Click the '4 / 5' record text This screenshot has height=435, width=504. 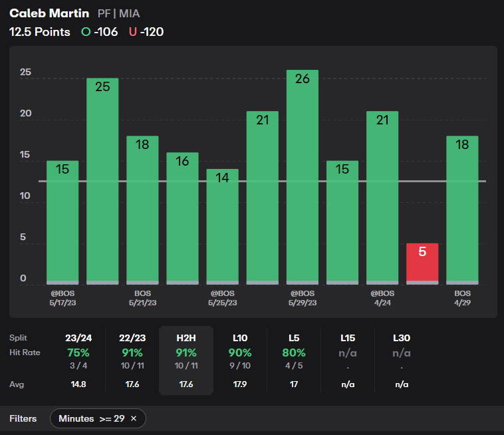294,366
